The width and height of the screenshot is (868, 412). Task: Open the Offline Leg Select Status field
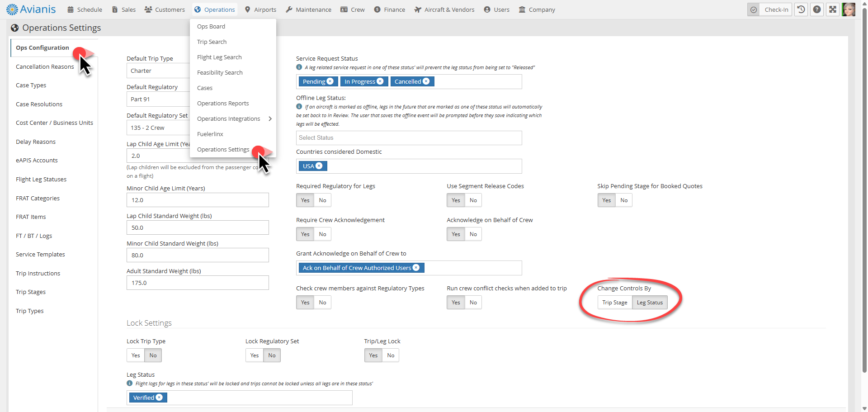coord(409,138)
